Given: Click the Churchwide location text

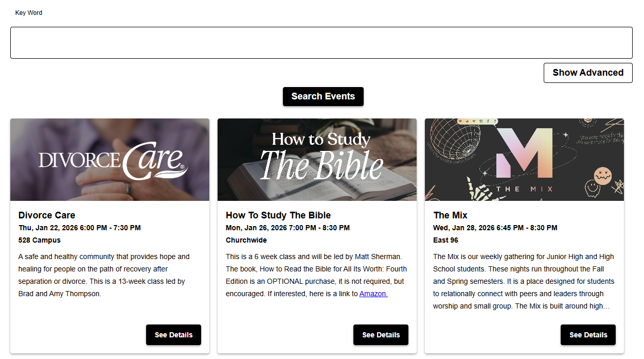Looking at the screenshot, I should click(x=246, y=240).
